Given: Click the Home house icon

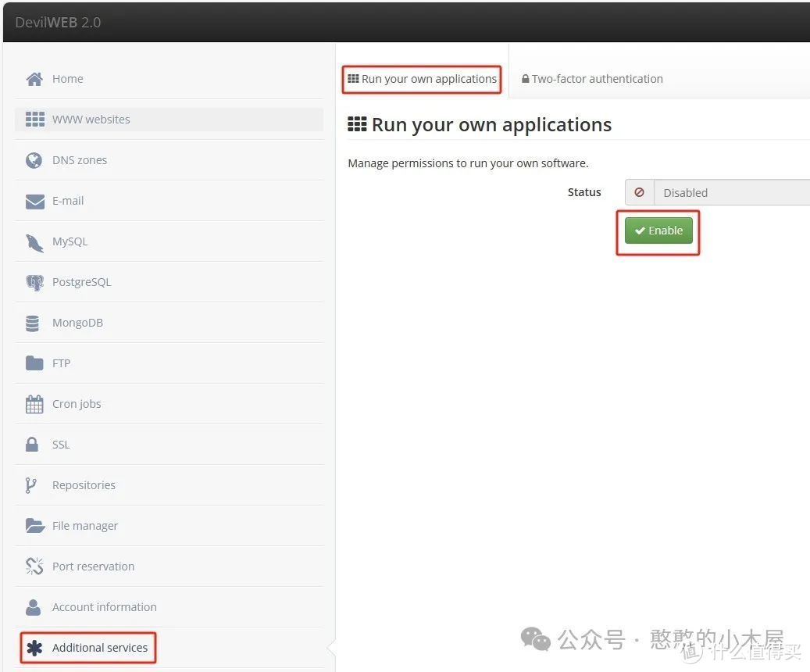Looking at the screenshot, I should point(34,79).
